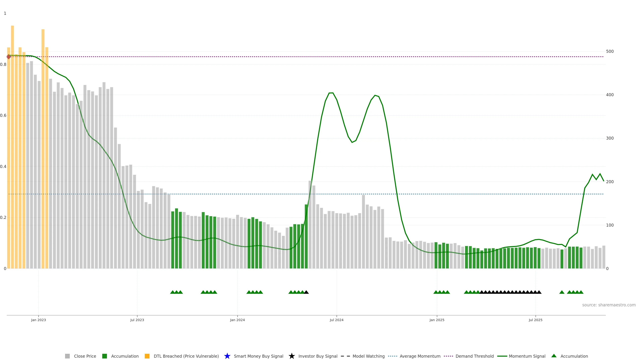Click the Demand Threshold purple dotted icon
This screenshot has width=644, height=362.
448,356
